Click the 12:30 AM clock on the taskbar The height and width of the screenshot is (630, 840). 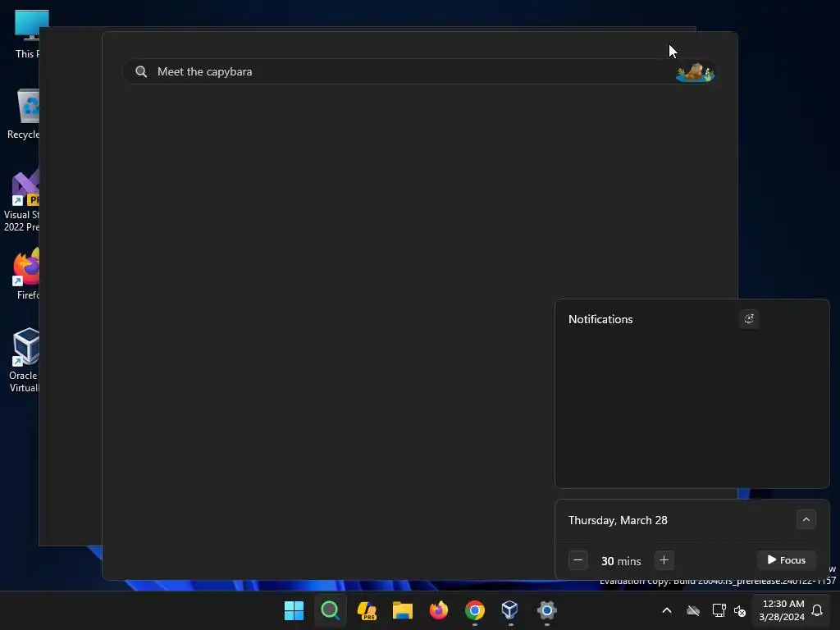[782, 610]
